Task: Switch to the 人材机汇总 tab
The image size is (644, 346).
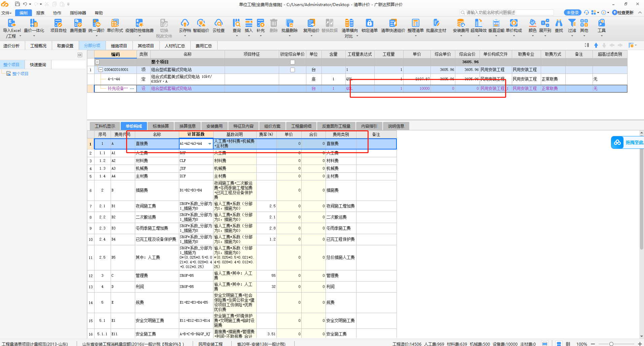Action: point(175,46)
